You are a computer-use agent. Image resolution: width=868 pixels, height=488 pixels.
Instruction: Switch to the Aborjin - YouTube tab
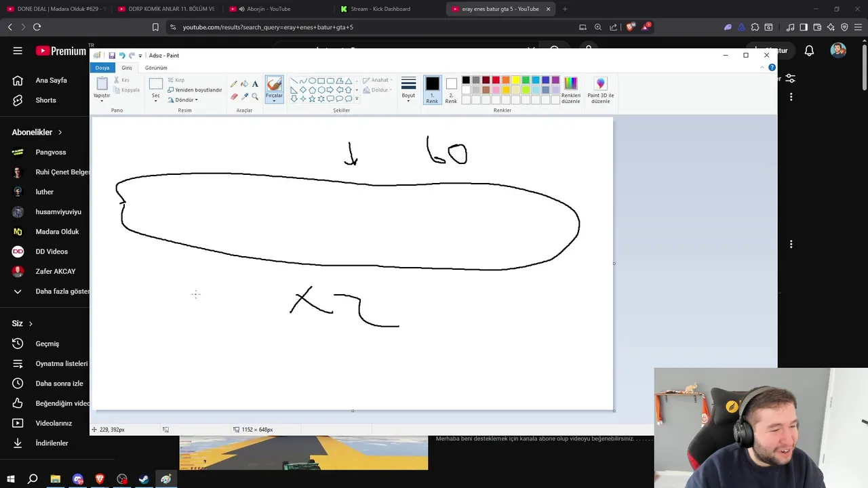[x=268, y=9]
